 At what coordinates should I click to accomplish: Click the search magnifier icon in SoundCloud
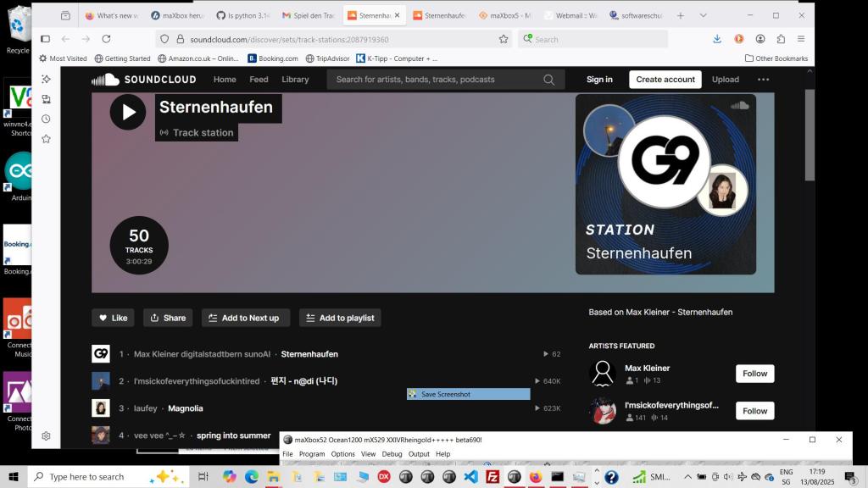[x=548, y=80]
